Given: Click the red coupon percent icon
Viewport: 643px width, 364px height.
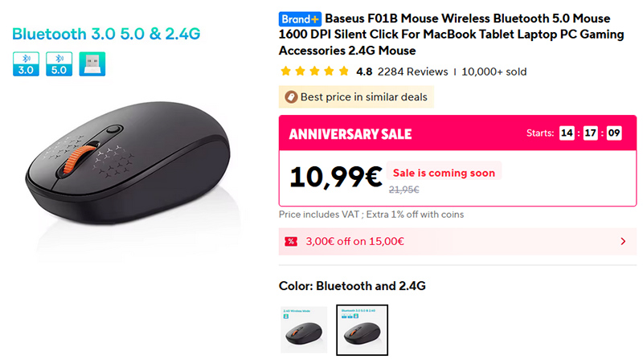Looking at the screenshot, I should [x=291, y=241].
